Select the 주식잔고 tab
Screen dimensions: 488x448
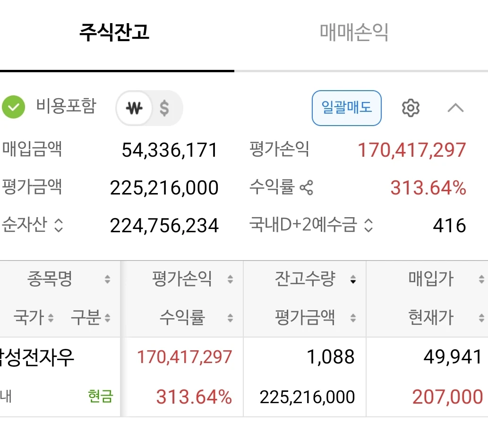point(114,33)
